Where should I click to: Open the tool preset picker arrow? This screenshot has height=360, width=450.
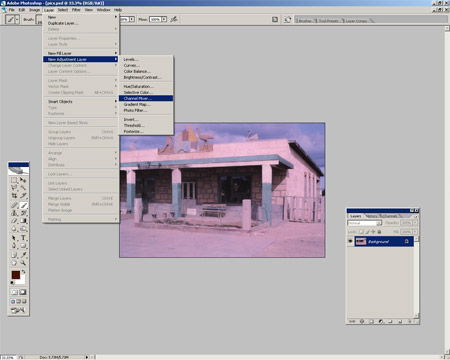[17, 19]
